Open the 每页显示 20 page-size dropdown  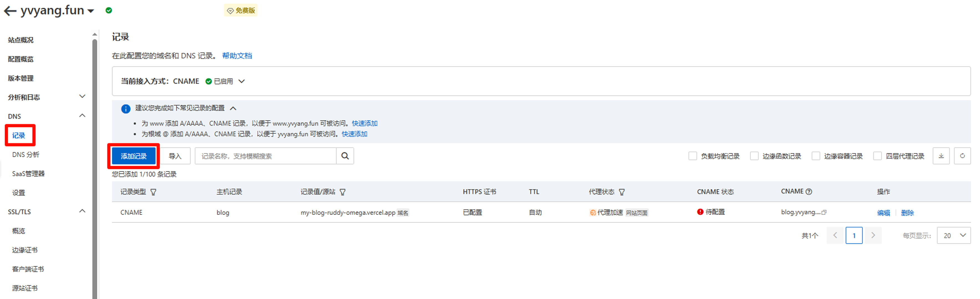pyautogui.click(x=953, y=236)
